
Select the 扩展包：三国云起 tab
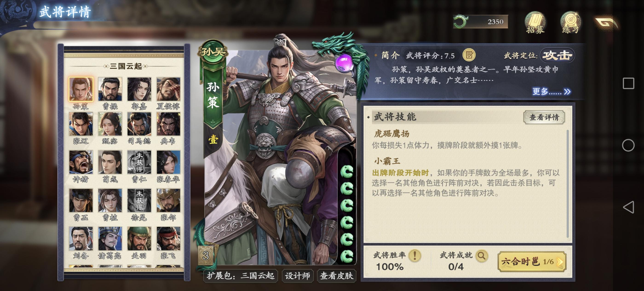coord(241,276)
